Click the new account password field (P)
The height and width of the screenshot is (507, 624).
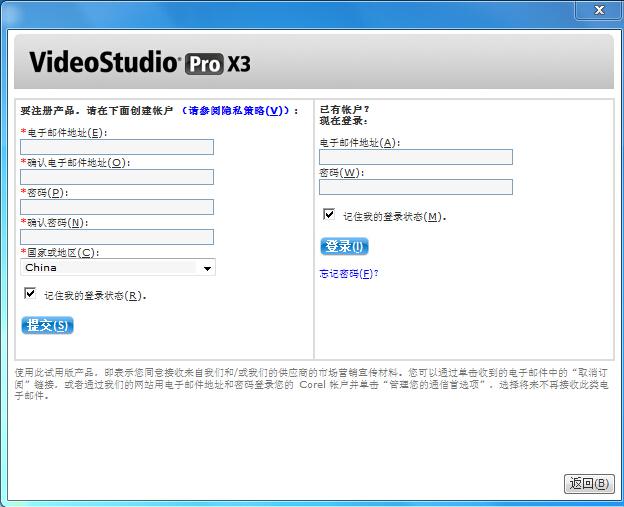(117, 207)
